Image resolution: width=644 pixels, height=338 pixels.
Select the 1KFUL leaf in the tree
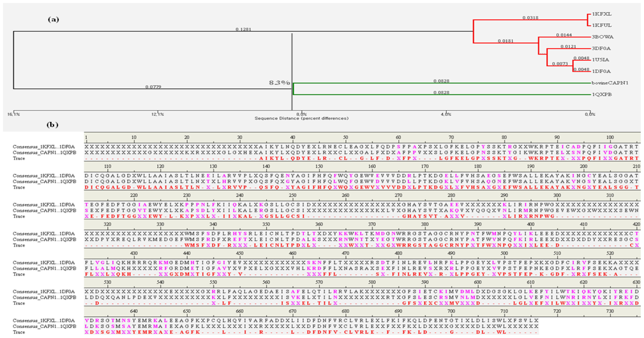(602, 25)
